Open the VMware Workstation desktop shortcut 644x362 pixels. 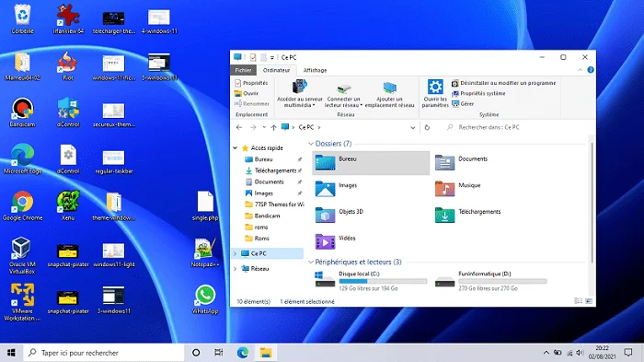[x=23, y=302]
